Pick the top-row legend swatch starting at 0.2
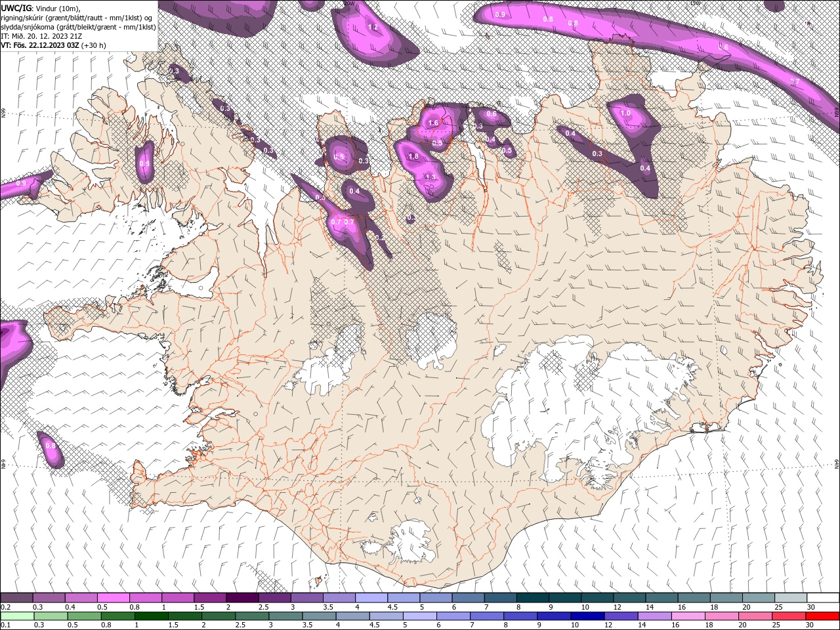This screenshot has width=840, height=630. point(16,598)
